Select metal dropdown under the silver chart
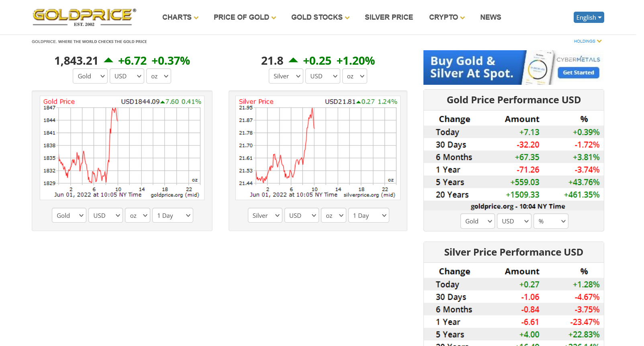Image resolution: width=644 pixels, height=346 pixels. click(265, 215)
